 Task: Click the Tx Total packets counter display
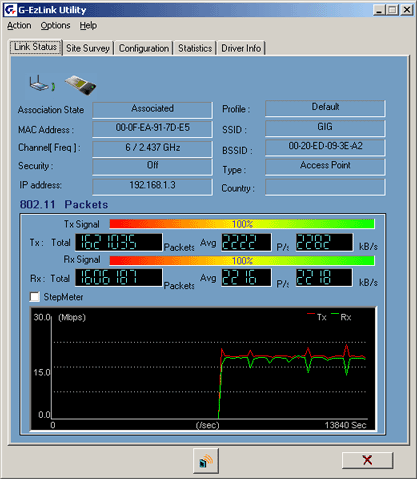(x=119, y=242)
